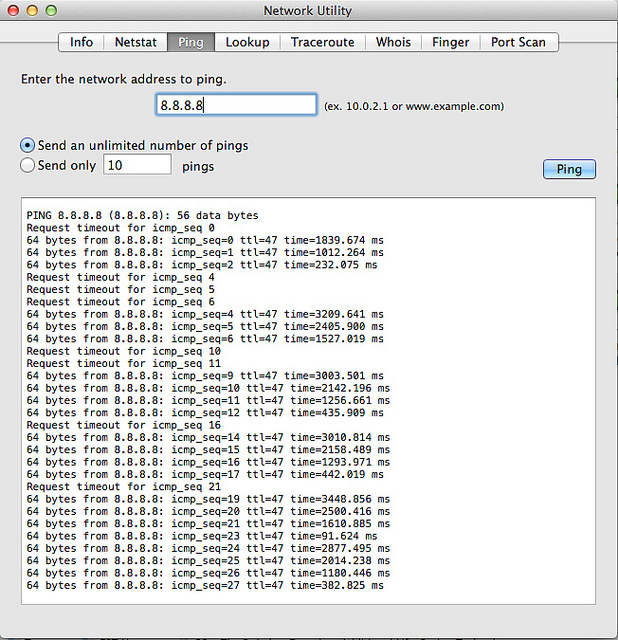Click the ping count field showing 10
Image resolution: width=618 pixels, height=640 pixels.
[137, 165]
